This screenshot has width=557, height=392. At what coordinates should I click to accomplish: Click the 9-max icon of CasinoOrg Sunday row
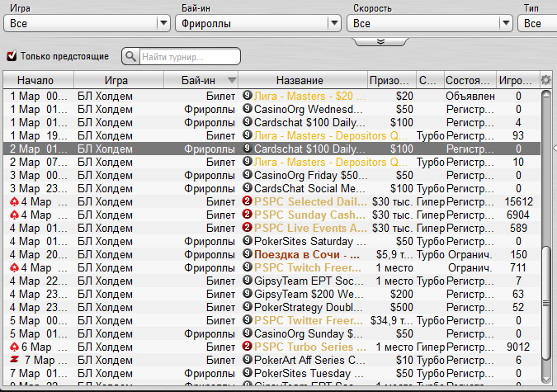(248, 333)
